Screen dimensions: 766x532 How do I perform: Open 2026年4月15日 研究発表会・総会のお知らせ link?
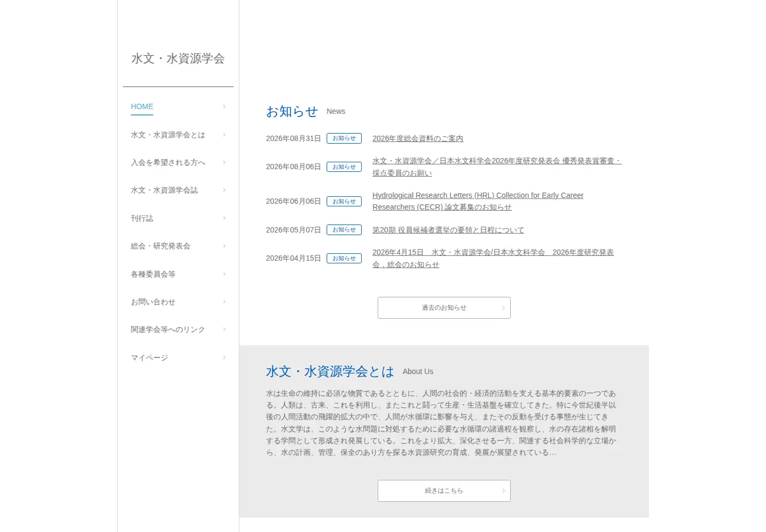coord(493,259)
